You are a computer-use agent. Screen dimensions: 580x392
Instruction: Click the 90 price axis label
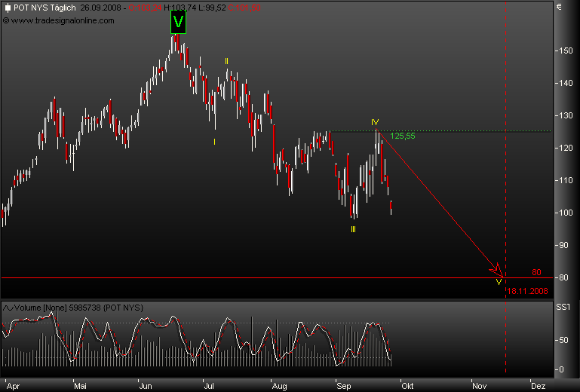tap(564, 245)
